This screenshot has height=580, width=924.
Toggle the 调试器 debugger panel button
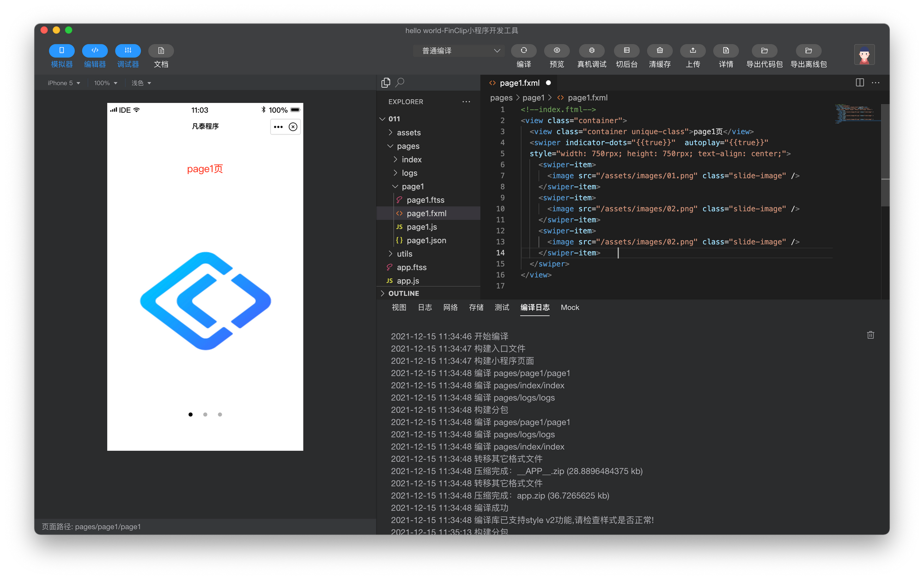128,50
